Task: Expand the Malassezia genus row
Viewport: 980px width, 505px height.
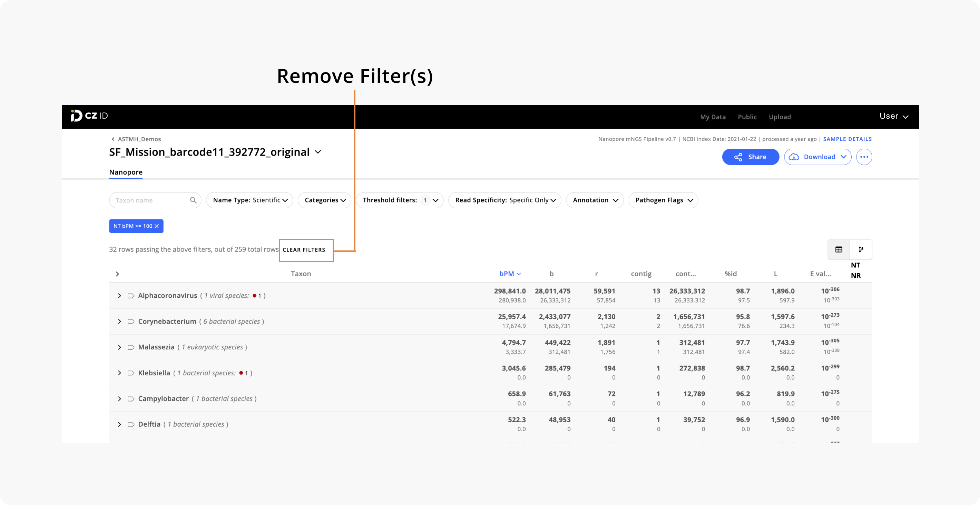Action: point(119,347)
